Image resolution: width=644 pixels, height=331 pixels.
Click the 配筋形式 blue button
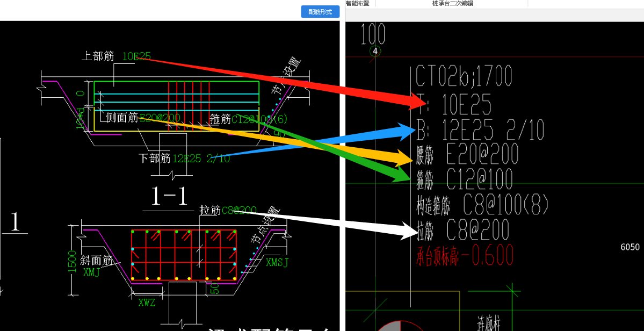coord(320,11)
